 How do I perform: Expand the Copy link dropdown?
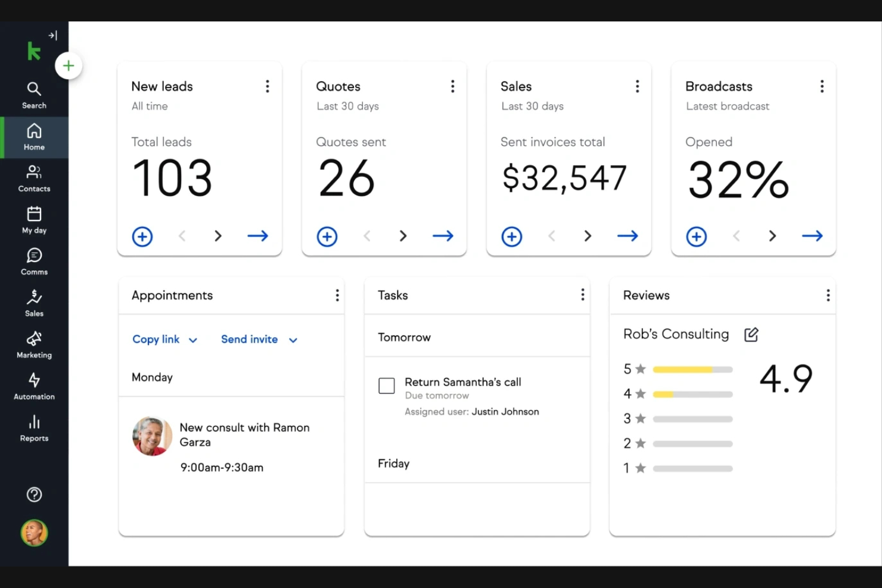[192, 340]
